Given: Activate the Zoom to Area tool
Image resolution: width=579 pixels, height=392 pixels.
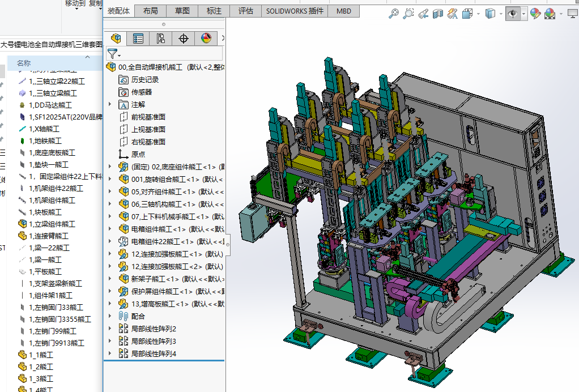Looking at the screenshot, I should pos(408,14).
